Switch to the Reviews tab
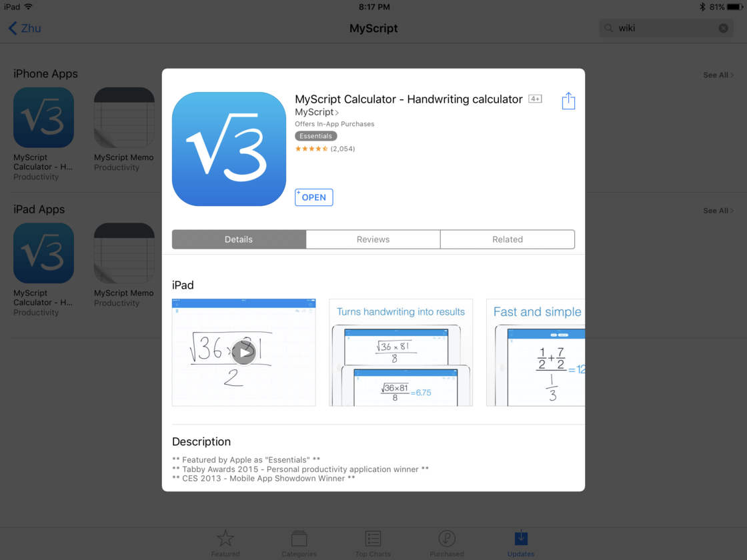Image resolution: width=747 pixels, height=560 pixels. 373,239
